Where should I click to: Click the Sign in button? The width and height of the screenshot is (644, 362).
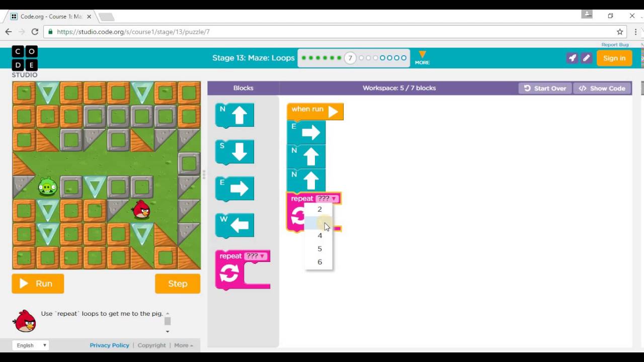pyautogui.click(x=614, y=58)
